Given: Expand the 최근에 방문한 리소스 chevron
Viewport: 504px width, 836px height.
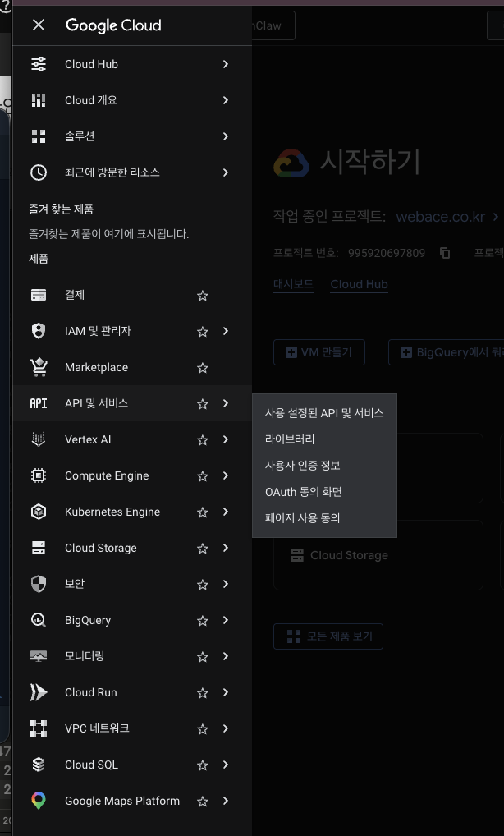Looking at the screenshot, I should [x=226, y=172].
